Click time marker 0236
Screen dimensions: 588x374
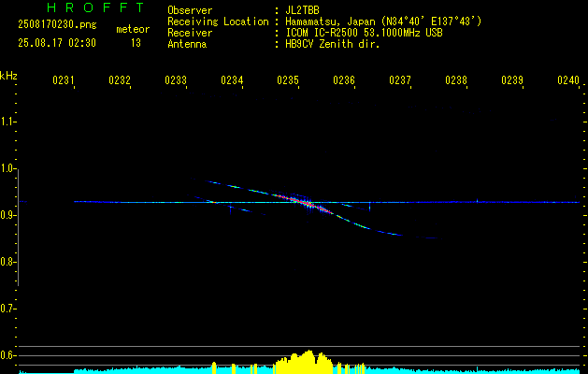pyautogui.click(x=344, y=80)
